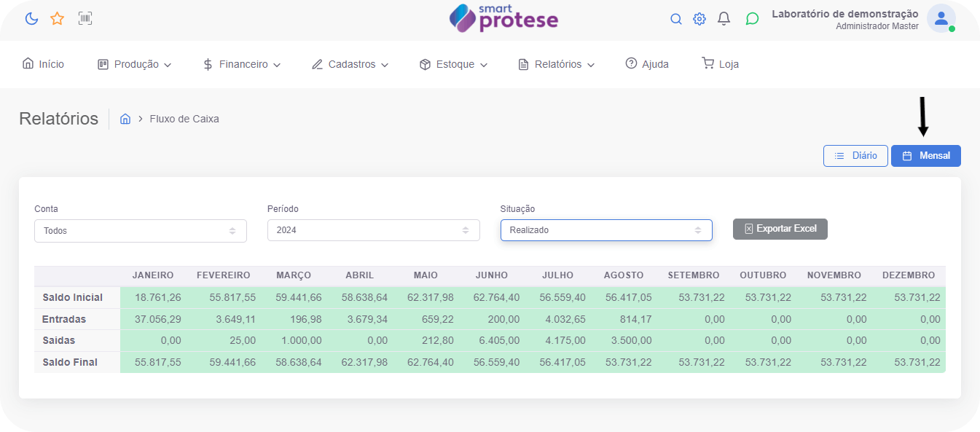Open the Período dropdown showing 2024
The image size is (980, 432).
pos(373,230)
